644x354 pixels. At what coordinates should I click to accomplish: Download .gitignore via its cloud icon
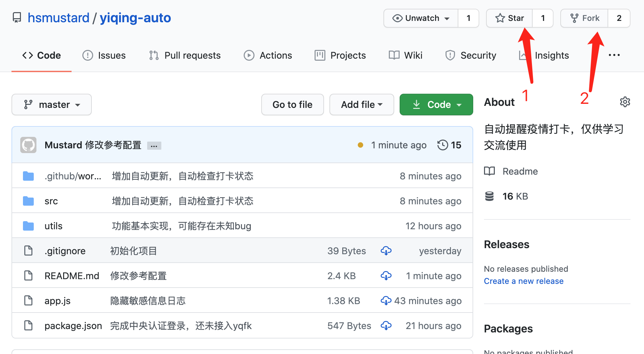pyautogui.click(x=386, y=251)
